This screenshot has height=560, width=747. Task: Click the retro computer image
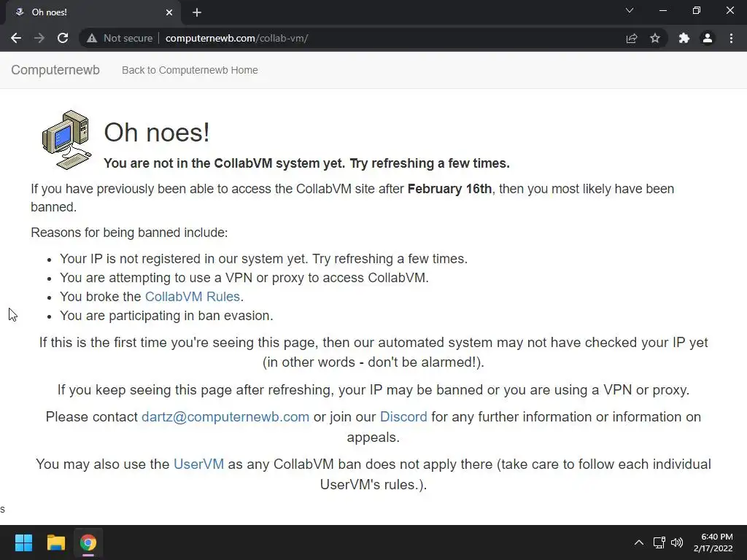click(66, 140)
